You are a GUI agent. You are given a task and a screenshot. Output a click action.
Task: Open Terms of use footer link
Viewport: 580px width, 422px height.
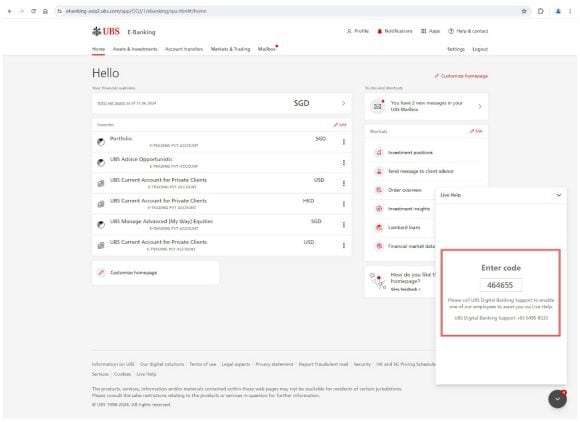click(x=203, y=364)
